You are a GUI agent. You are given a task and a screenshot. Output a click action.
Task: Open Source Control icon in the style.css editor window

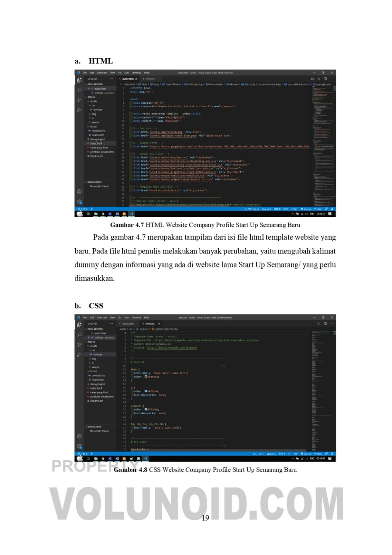point(79,345)
